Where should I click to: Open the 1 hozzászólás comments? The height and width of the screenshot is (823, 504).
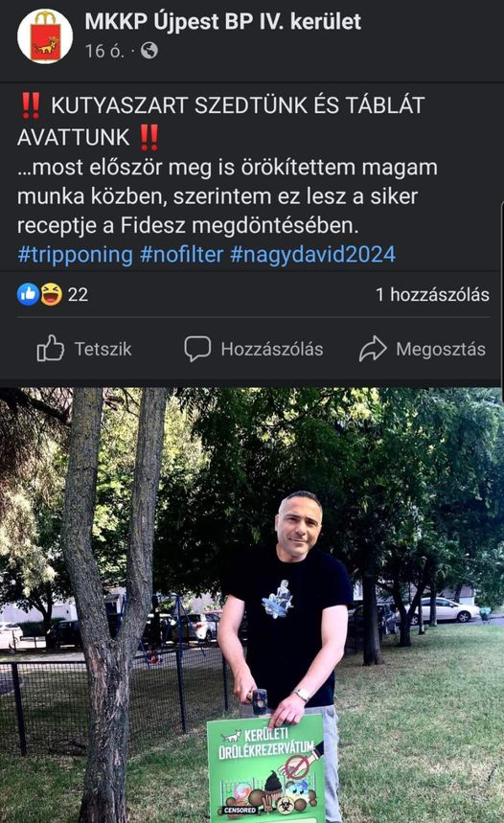[432, 294]
